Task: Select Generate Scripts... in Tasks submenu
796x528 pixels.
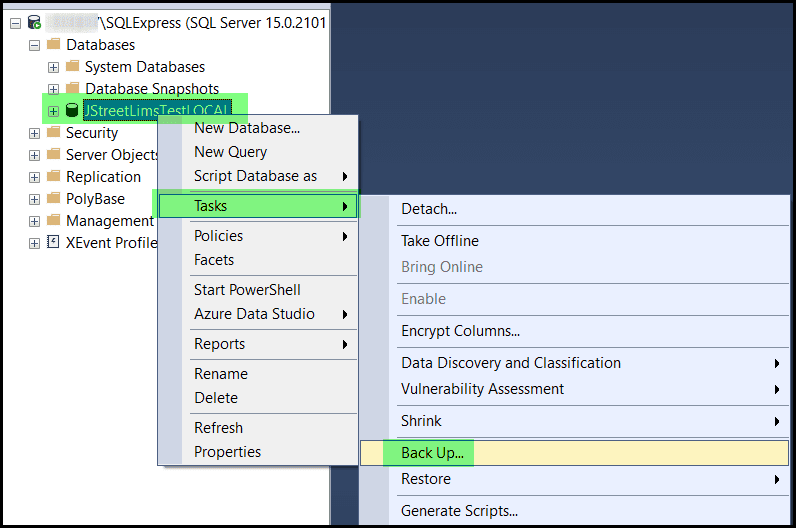Action: 575,511
